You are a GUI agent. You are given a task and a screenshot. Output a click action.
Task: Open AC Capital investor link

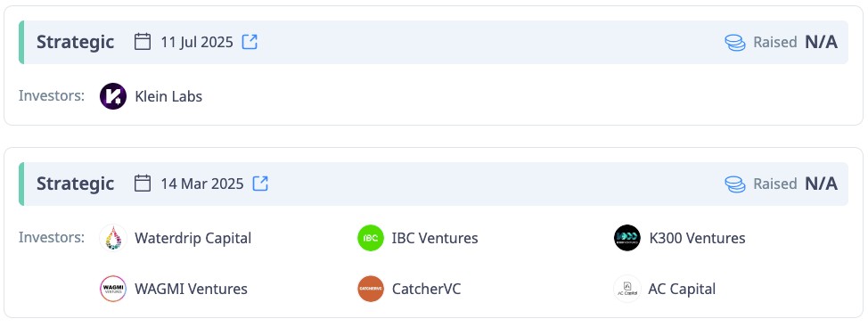682,290
